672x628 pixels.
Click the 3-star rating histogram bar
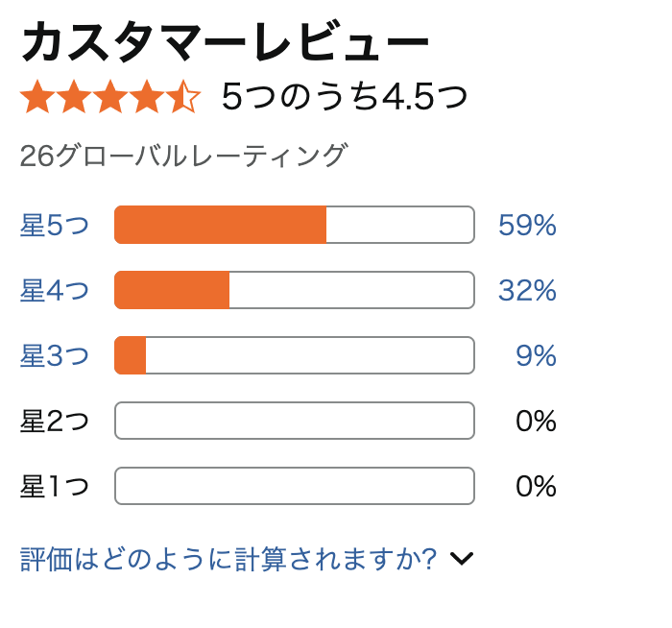coord(294,356)
